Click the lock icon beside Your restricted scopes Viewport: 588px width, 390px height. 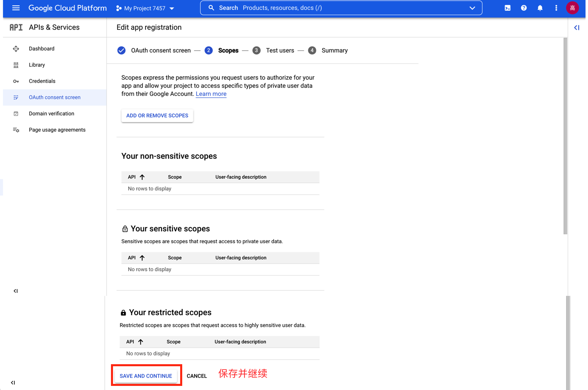tap(123, 313)
